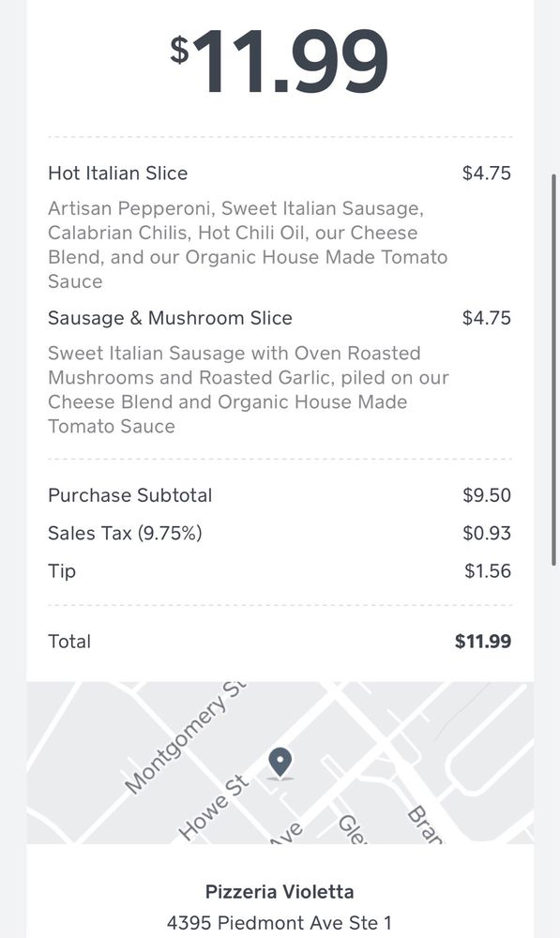Click the Tip row label
The height and width of the screenshot is (938, 560).
tap(62, 570)
